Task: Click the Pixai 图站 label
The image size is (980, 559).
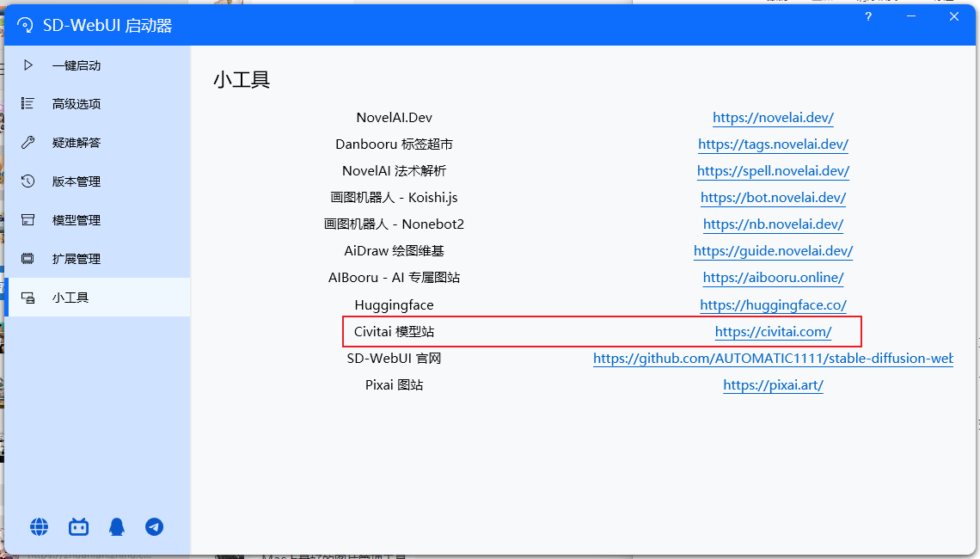Action: pyautogui.click(x=395, y=385)
